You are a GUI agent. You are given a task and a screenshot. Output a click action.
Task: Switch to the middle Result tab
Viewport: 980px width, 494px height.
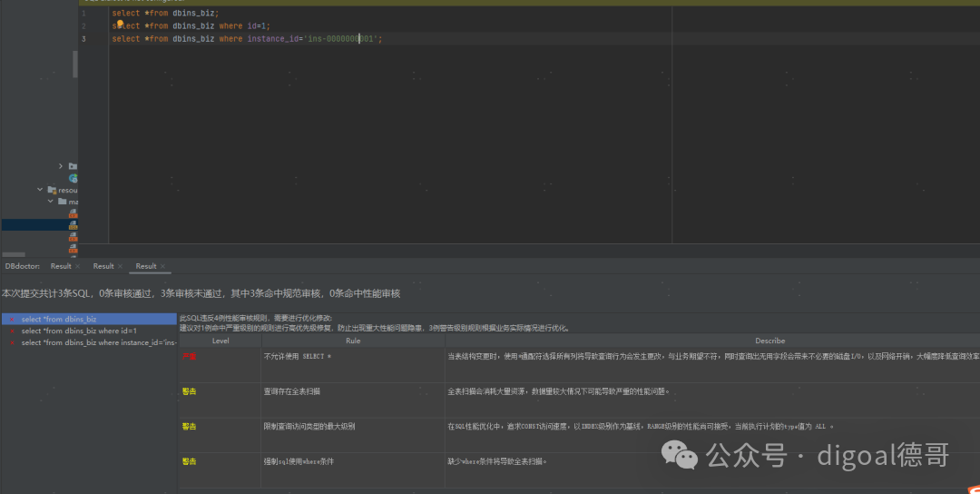point(103,266)
